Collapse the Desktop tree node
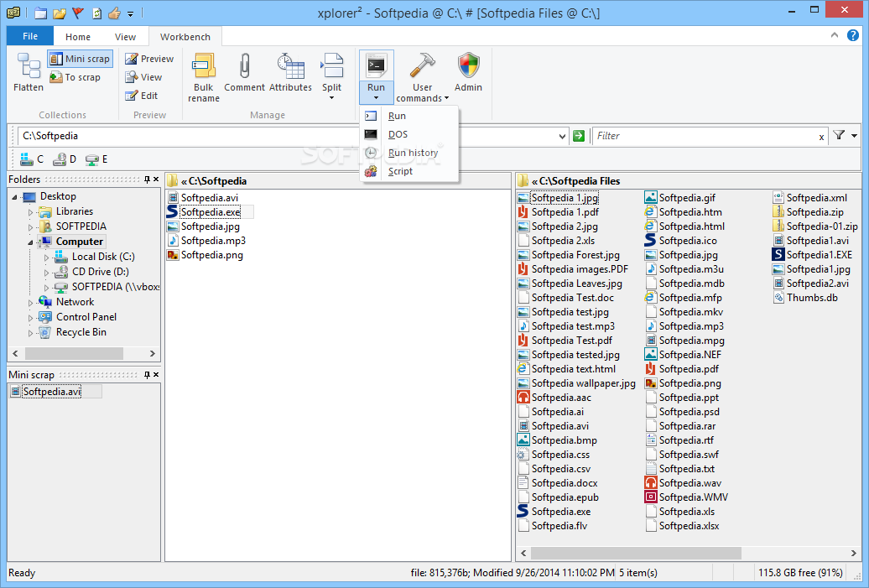 click(x=15, y=197)
